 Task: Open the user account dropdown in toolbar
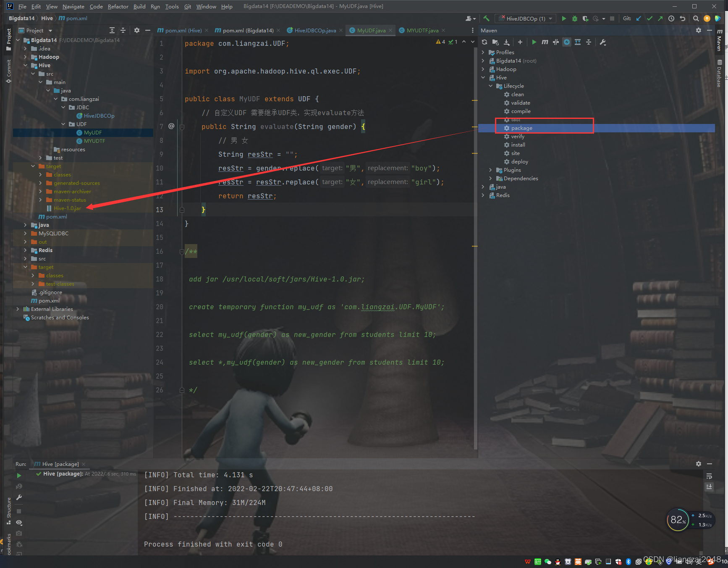tap(471, 18)
